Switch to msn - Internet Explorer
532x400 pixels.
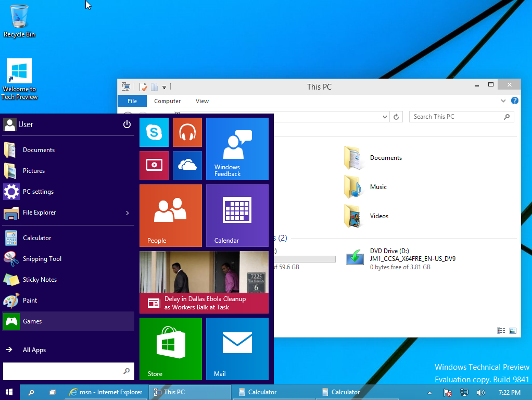(106, 392)
